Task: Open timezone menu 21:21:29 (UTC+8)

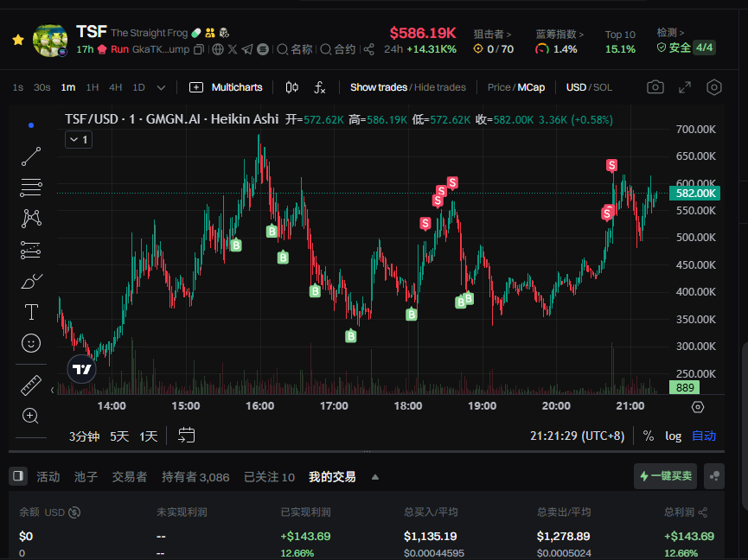Action: click(x=577, y=436)
